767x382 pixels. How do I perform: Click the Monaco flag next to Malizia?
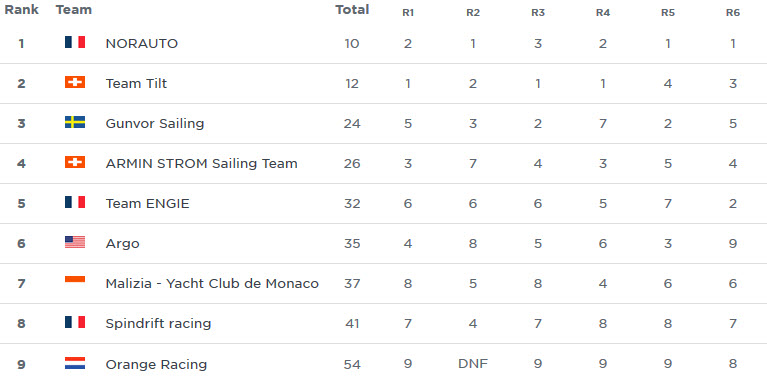[75, 280]
